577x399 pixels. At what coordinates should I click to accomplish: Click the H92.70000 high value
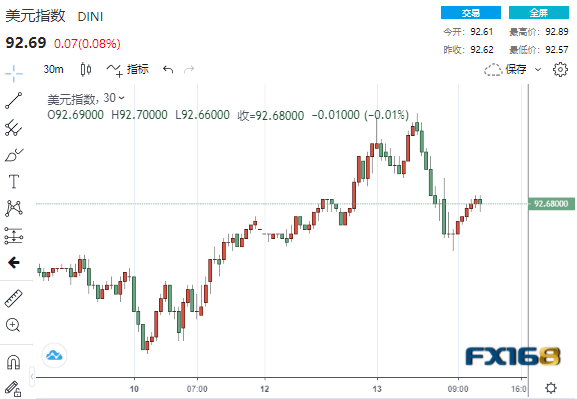tap(139, 115)
